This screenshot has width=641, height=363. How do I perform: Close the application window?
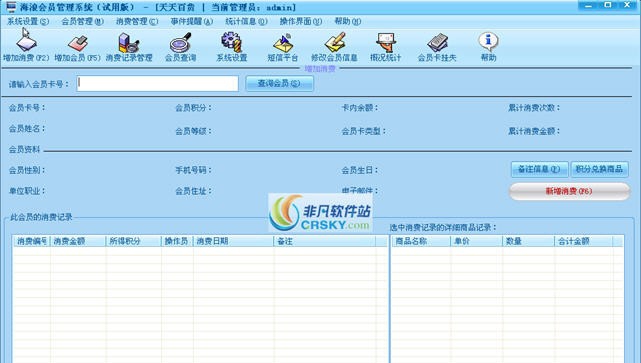pos(628,5)
